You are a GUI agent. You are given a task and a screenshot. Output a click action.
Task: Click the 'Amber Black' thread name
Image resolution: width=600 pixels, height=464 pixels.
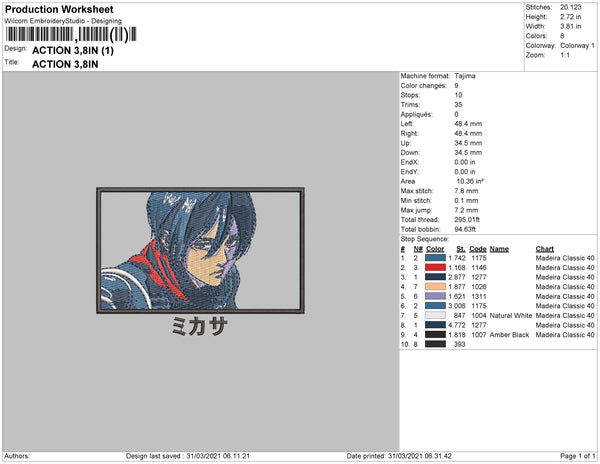point(509,335)
